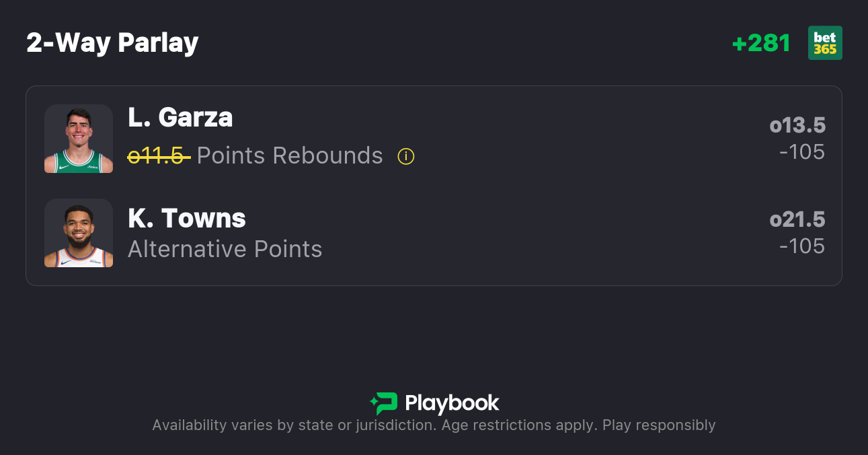The width and height of the screenshot is (868, 455).
Task: Open L. Garza player headshot
Action: (79, 139)
